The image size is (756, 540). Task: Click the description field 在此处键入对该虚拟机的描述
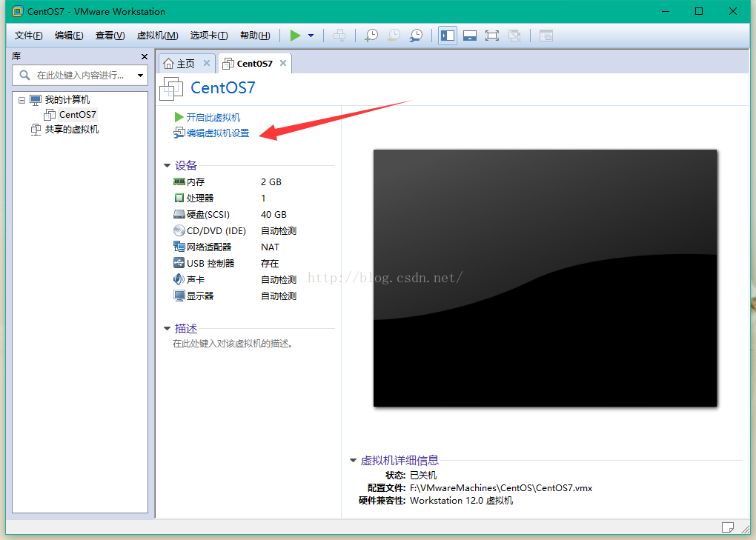click(x=233, y=344)
